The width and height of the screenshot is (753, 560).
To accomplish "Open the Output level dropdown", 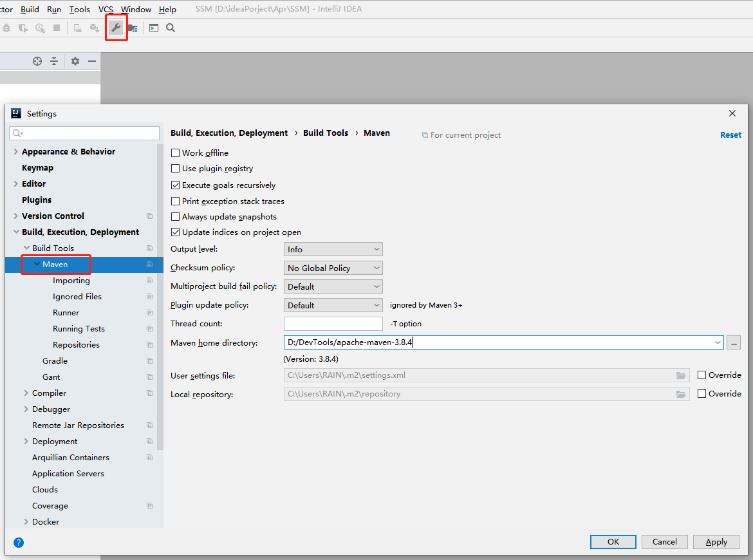I will [333, 249].
